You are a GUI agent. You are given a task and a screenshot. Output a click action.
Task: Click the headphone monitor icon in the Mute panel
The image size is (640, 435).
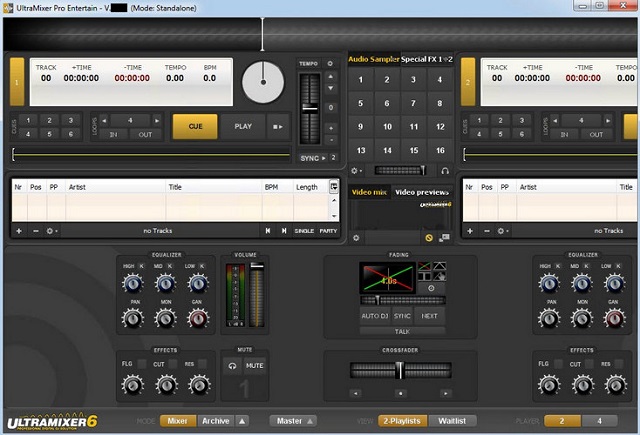[232, 366]
